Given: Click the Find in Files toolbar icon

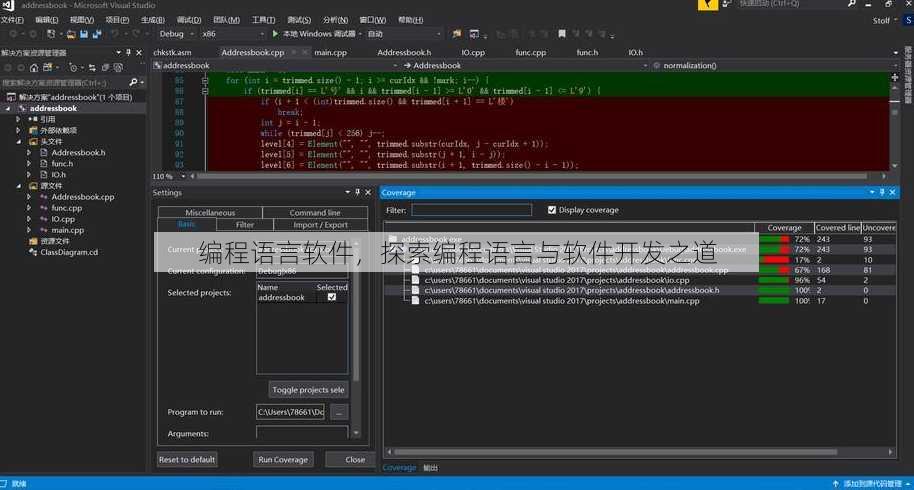Looking at the screenshot, I should point(457,34).
